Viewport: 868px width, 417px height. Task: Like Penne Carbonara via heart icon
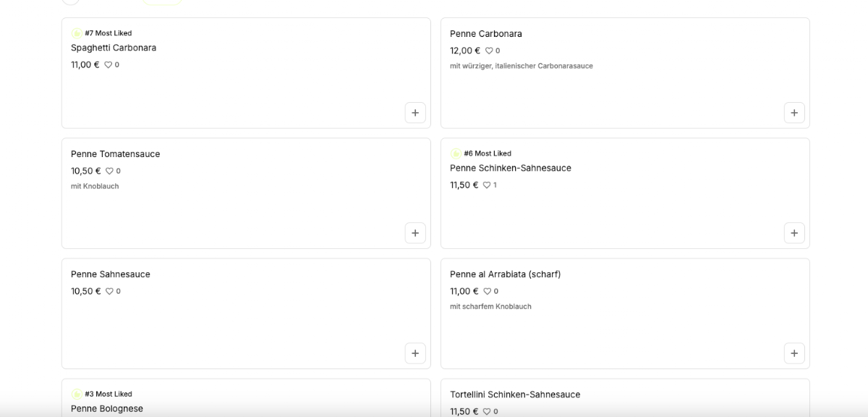[x=489, y=51]
